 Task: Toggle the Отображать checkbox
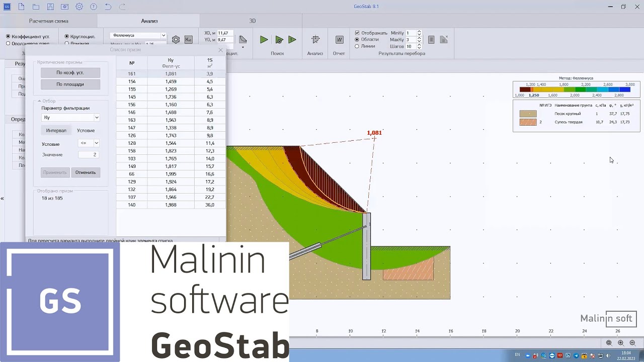point(357,33)
